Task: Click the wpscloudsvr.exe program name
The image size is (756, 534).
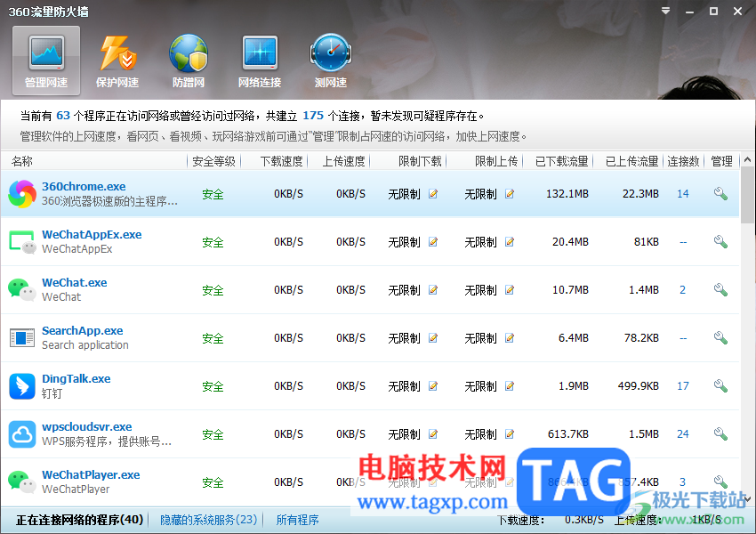Action: pyautogui.click(x=87, y=427)
